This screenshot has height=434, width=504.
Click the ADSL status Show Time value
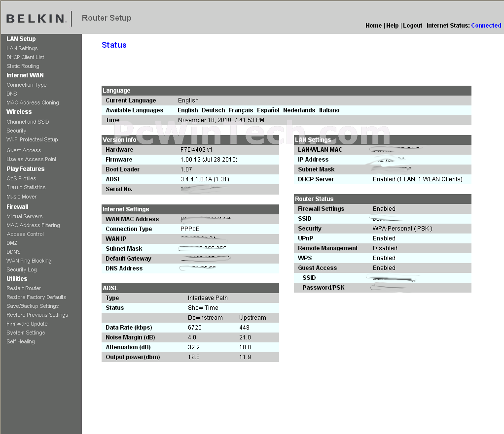[203, 308]
